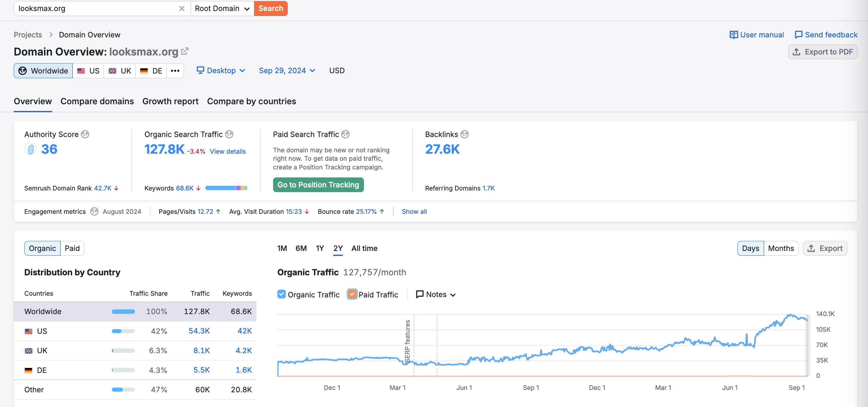Open the Growth report tab
The height and width of the screenshot is (407, 868).
pyautogui.click(x=171, y=101)
